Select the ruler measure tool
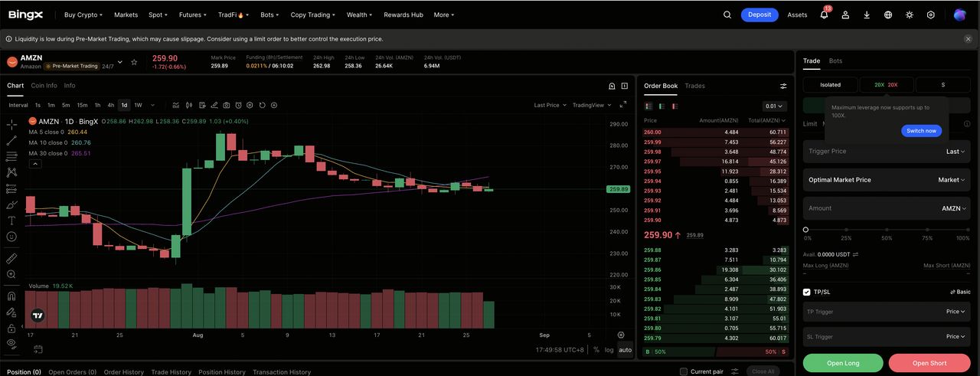 (11, 258)
